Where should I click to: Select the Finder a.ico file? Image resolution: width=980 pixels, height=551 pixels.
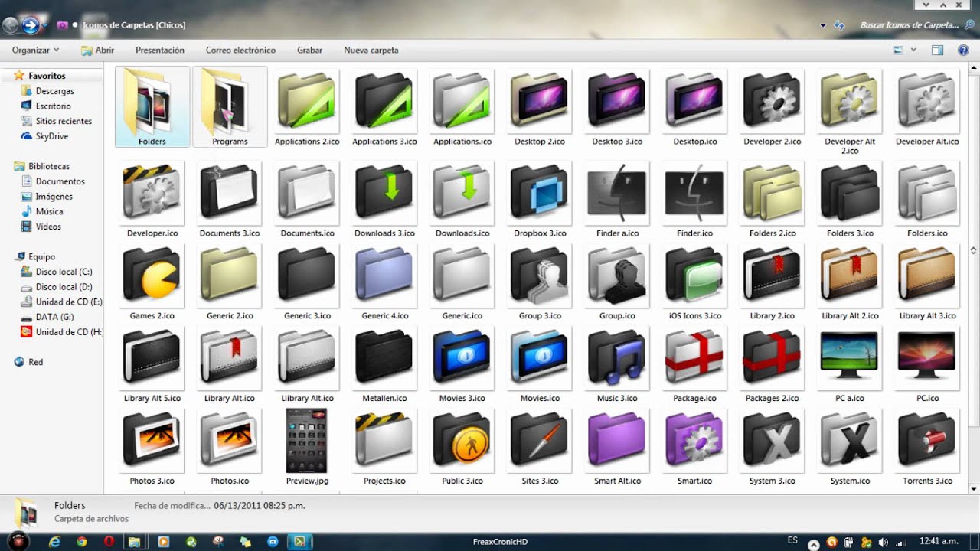[x=617, y=199]
